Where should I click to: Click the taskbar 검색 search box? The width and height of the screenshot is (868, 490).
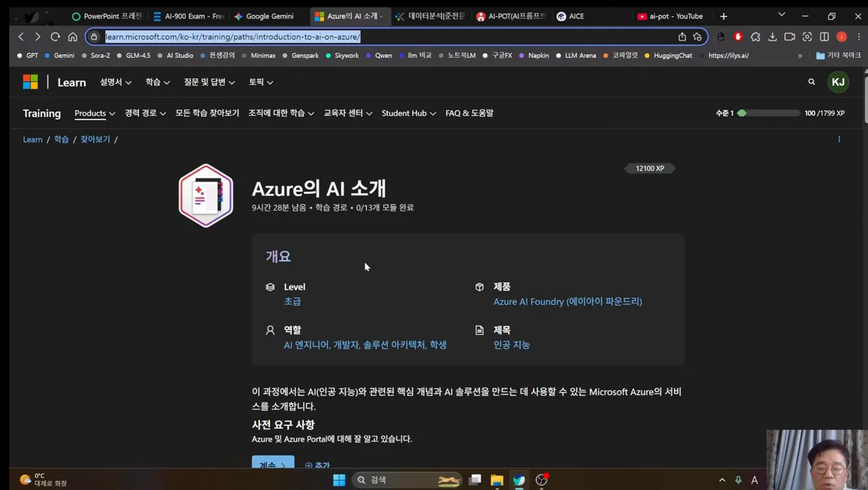[x=406, y=480]
